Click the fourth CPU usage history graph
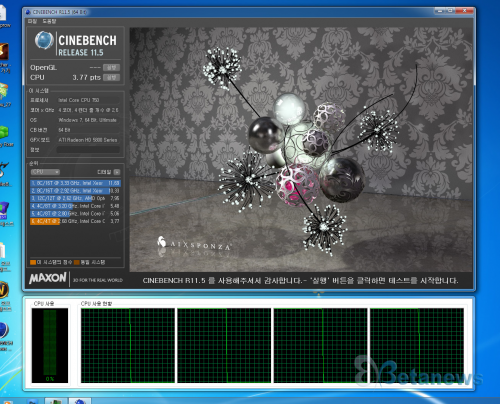The image size is (500, 404). pos(417,345)
